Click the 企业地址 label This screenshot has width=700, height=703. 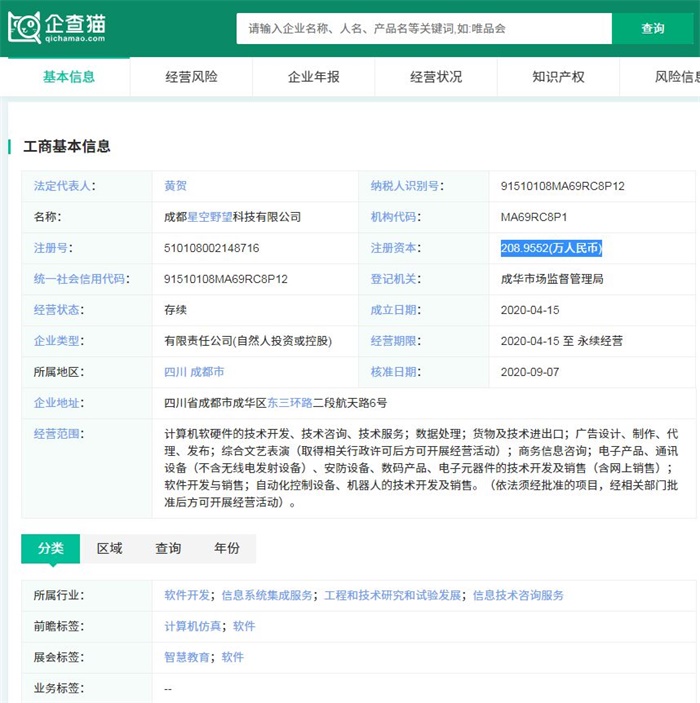(x=57, y=403)
